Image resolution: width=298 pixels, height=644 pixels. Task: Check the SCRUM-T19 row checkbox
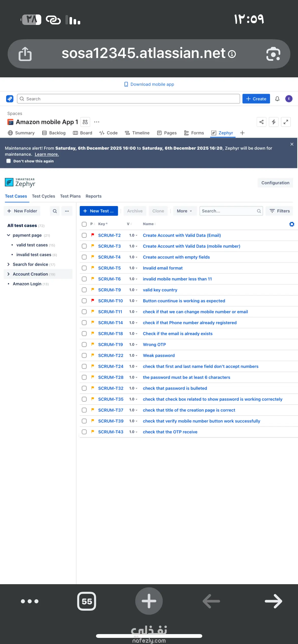(x=84, y=345)
